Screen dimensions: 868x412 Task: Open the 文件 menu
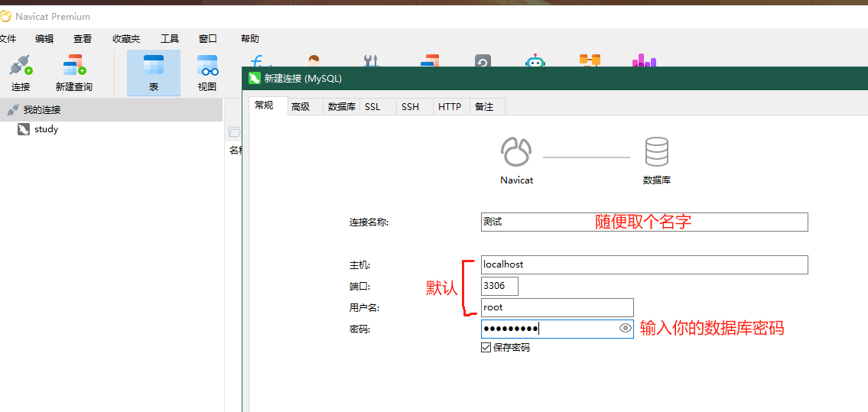(x=7, y=39)
